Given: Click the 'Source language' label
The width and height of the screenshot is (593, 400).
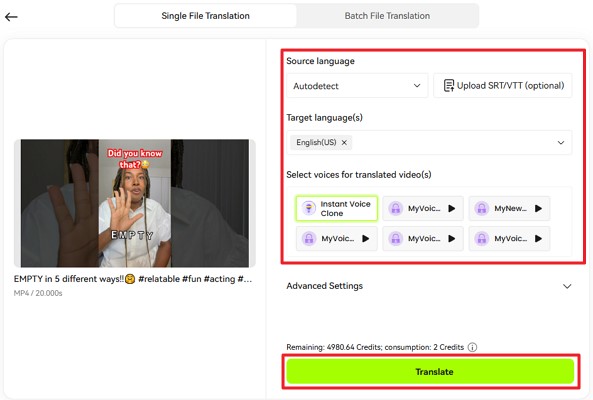Looking at the screenshot, I should (320, 61).
